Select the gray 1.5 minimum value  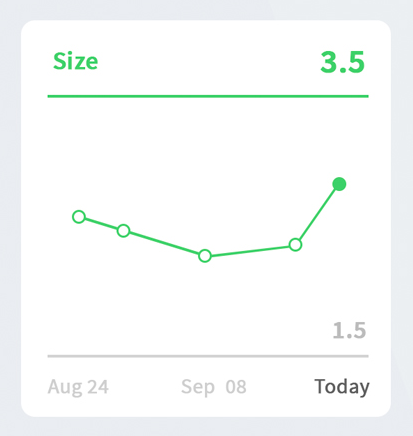point(349,331)
